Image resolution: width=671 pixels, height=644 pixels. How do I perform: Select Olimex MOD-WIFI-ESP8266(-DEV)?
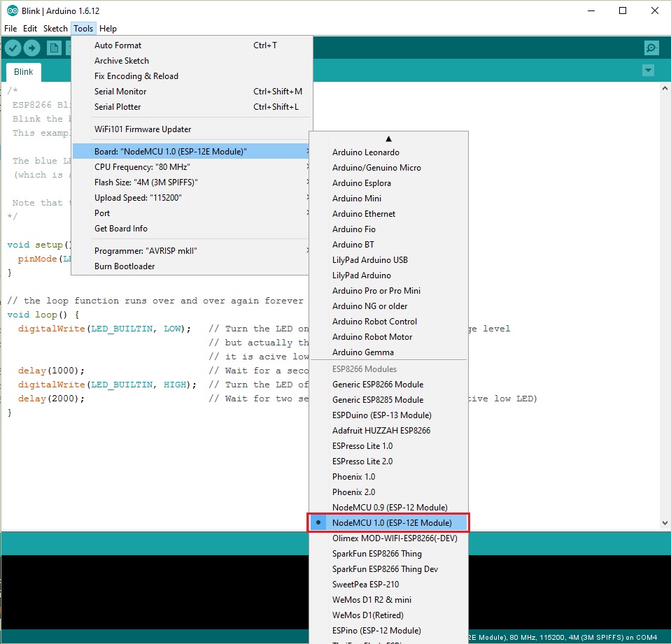(x=388, y=538)
